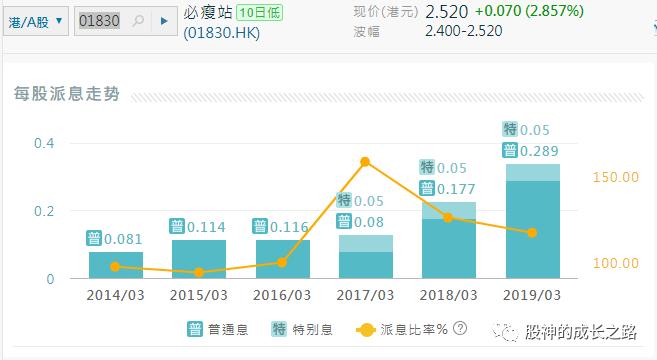Click the question mark help icon
This screenshot has width=657, height=360.
coord(460,328)
